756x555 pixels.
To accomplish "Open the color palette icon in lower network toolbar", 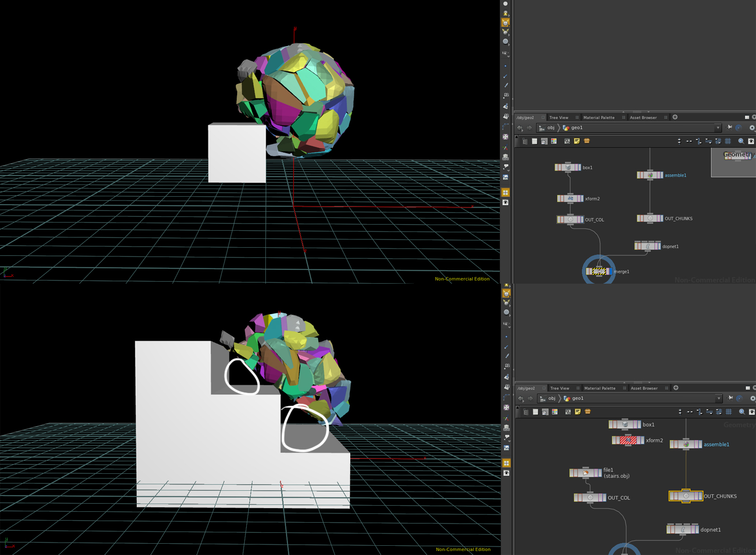I will point(555,412).
